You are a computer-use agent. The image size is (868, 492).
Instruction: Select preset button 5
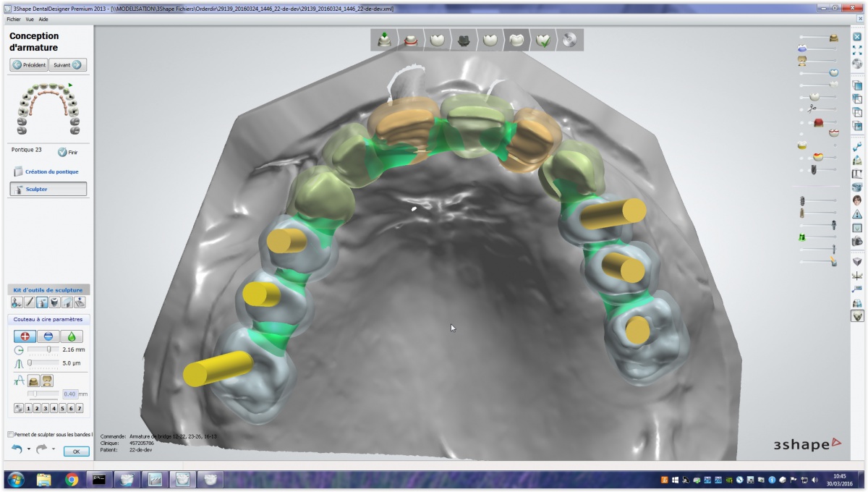pyautogui.click(x=63, y=408)
